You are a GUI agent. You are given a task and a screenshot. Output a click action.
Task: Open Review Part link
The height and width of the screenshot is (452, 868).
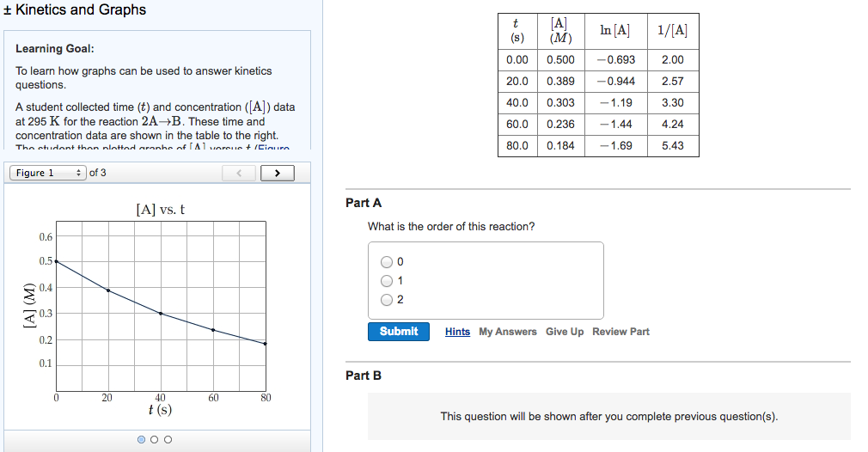[x=620, y=332]
